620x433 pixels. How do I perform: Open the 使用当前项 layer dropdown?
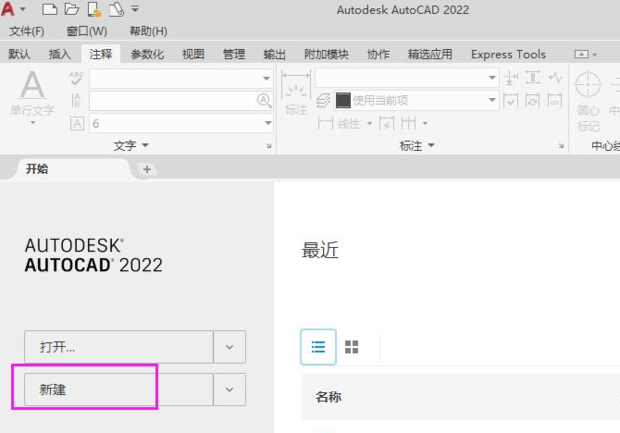click(x=416, y=100)
